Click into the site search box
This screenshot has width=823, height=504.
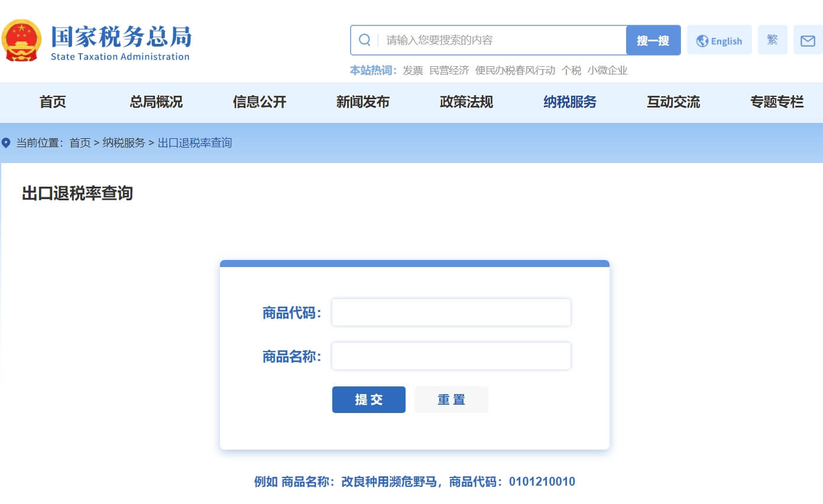[x=503, y=40]
